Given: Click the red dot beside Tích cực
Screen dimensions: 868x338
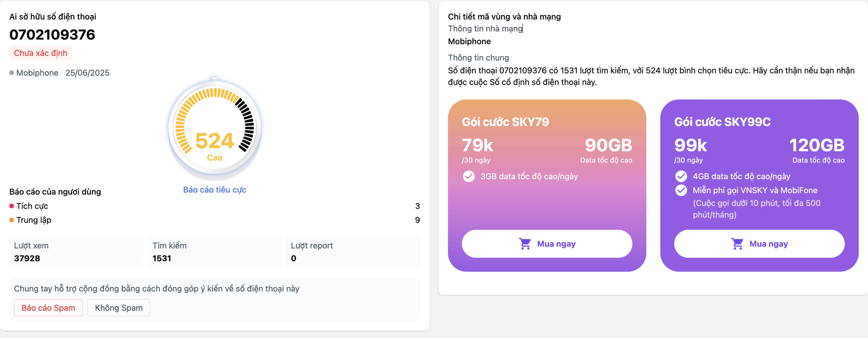Looking at the screenshot, I should [11, 206].
